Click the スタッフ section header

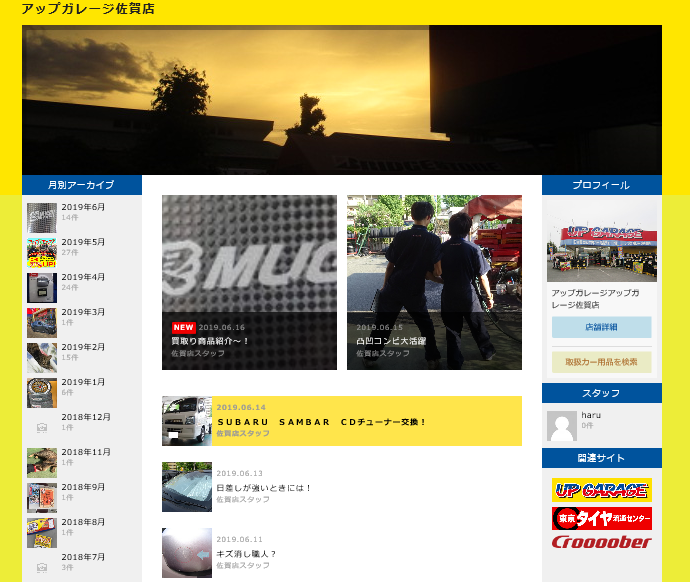(602, 393)
